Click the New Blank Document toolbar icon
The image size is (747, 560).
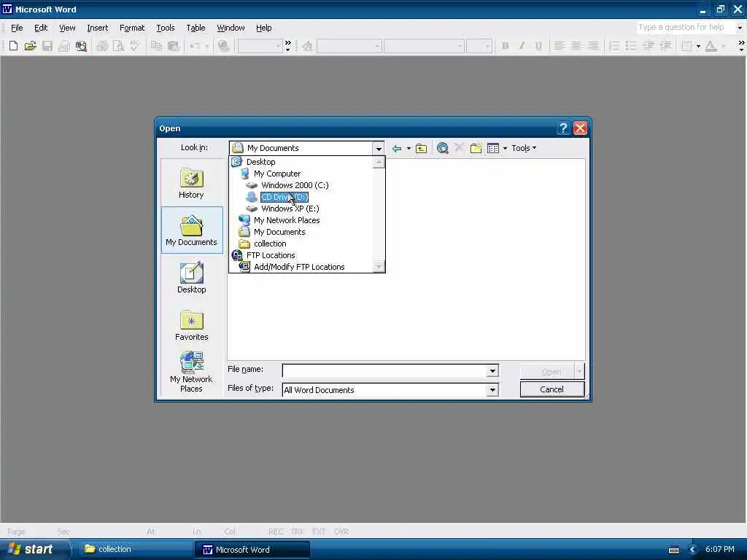pyautogui.click(x=13, y=46)
